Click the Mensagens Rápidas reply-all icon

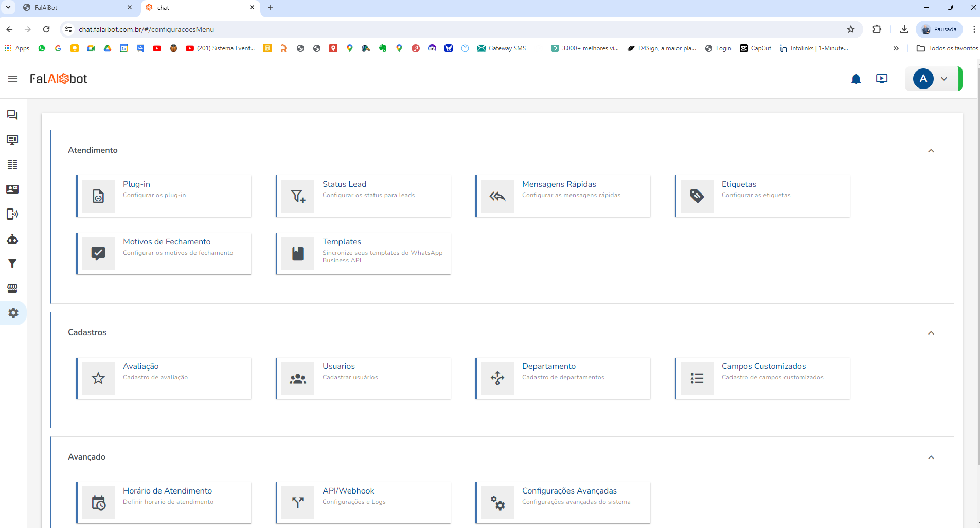(497, 196)
